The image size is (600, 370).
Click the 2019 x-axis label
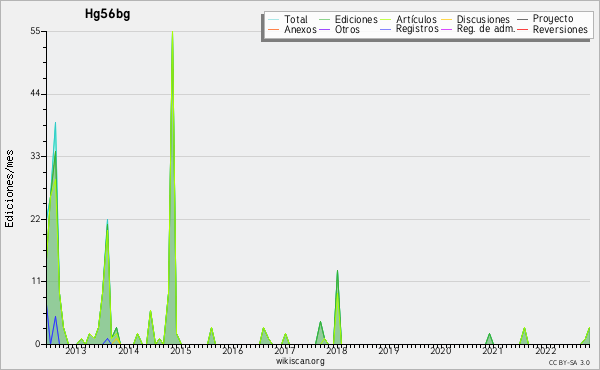coord(389,350)
